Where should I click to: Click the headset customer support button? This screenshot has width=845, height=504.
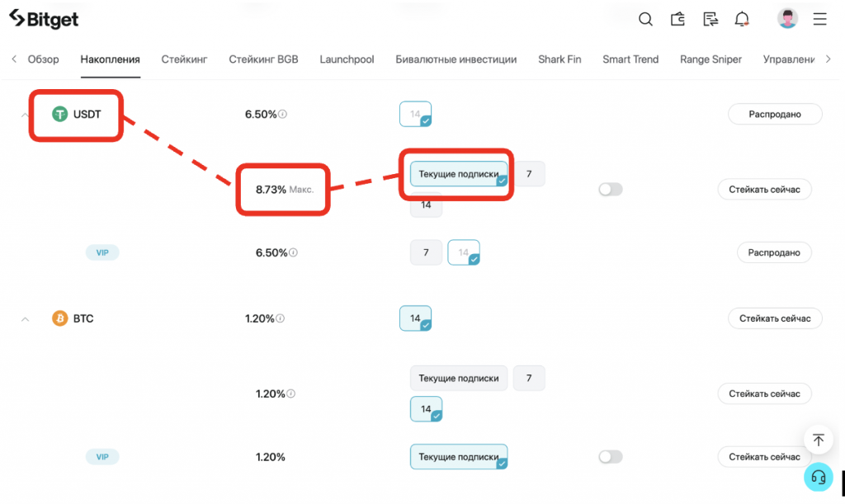click(818, 477)
